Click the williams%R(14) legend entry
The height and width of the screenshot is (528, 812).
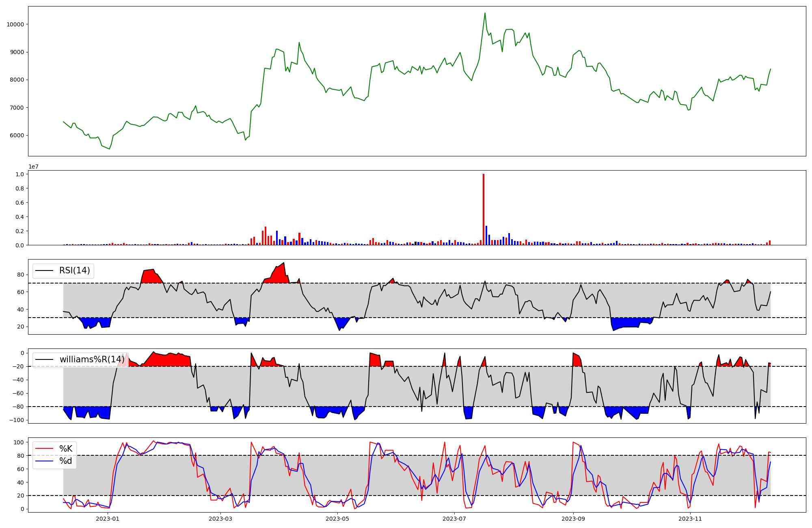(x=92, y=359)
